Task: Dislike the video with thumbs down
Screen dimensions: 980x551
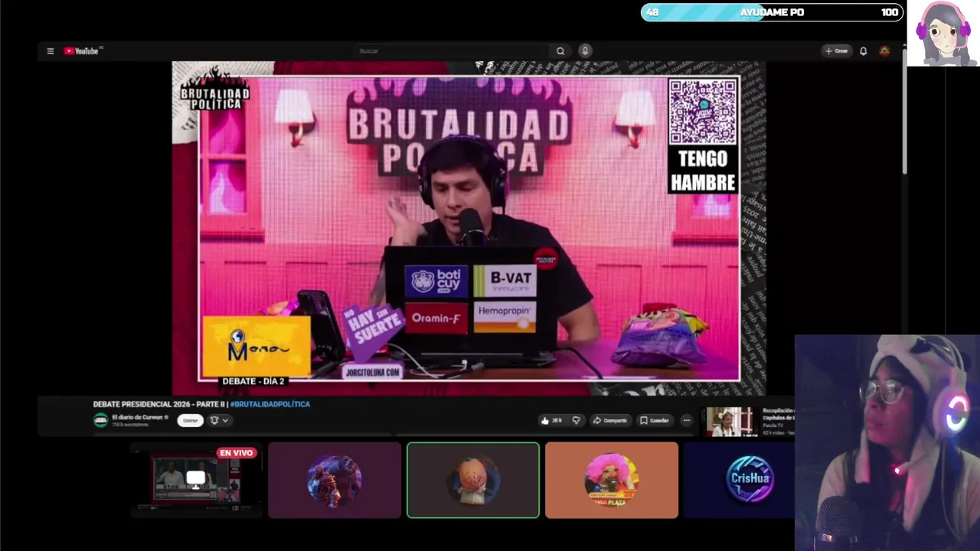Action: click(x=576, y=420)
